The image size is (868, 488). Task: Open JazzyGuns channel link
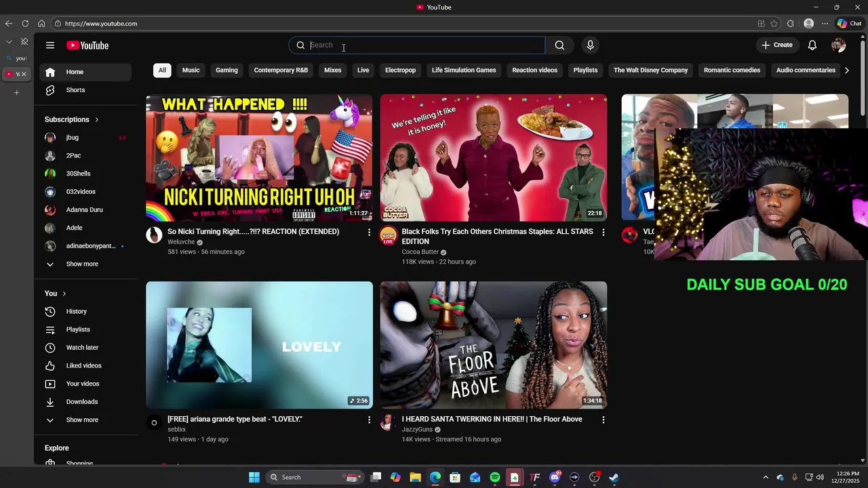417,430
